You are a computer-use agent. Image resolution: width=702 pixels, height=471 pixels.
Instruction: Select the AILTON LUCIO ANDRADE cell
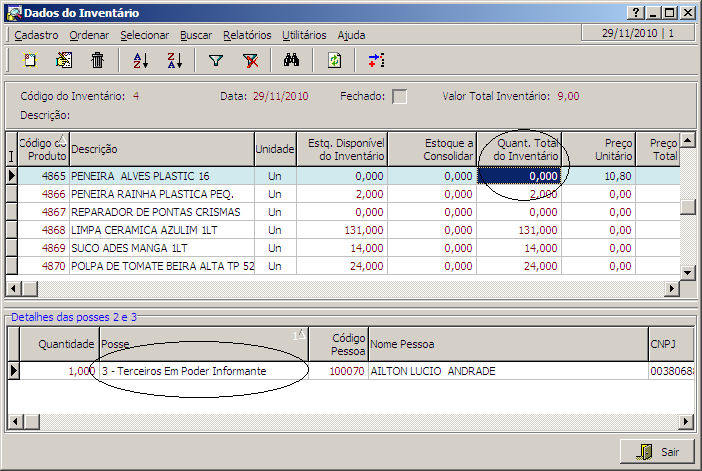[508, 371]
